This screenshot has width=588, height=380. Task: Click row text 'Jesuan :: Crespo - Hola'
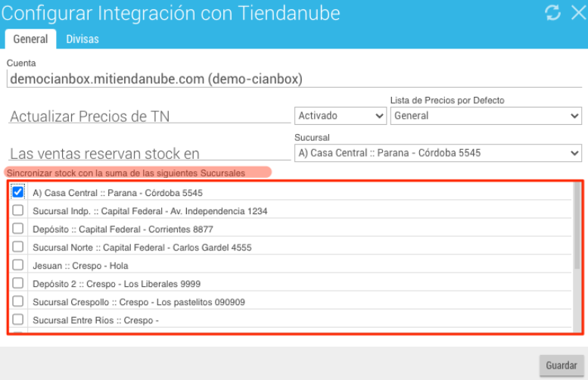[x=81, y=266]
